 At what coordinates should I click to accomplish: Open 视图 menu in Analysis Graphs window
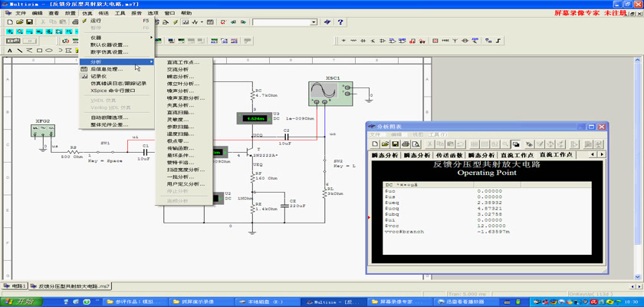pyautogui.click(x=418, y=134)
